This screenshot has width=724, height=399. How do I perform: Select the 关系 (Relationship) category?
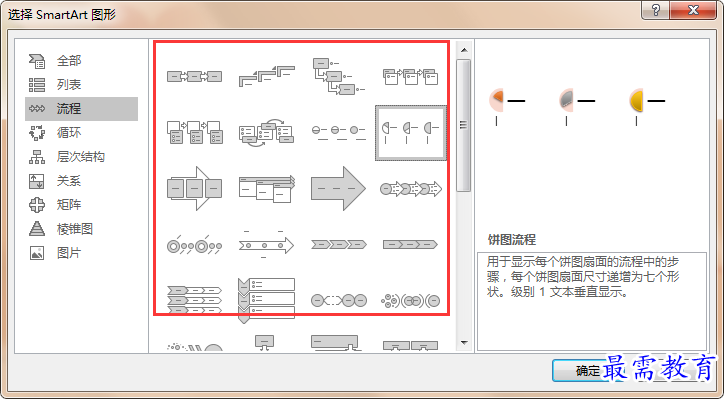(81, 181)
